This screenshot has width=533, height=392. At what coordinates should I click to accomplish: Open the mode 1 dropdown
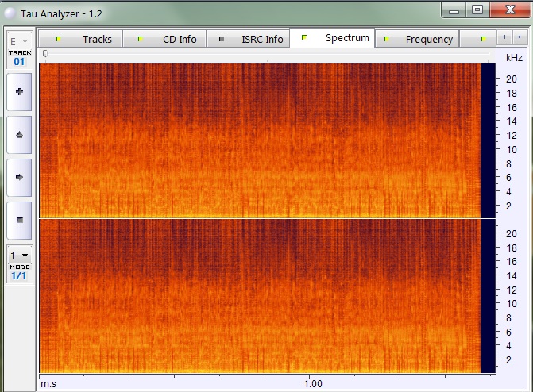(19, 256)
